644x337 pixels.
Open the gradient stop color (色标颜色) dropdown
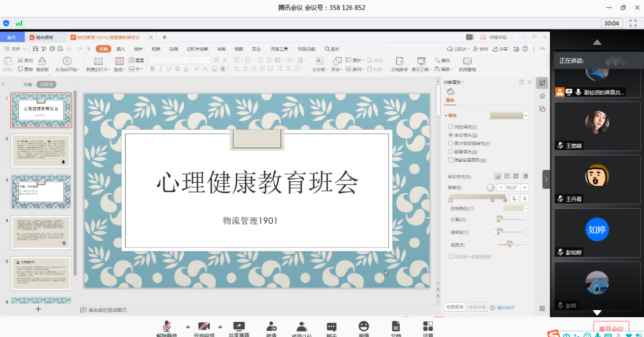(526, 209)
